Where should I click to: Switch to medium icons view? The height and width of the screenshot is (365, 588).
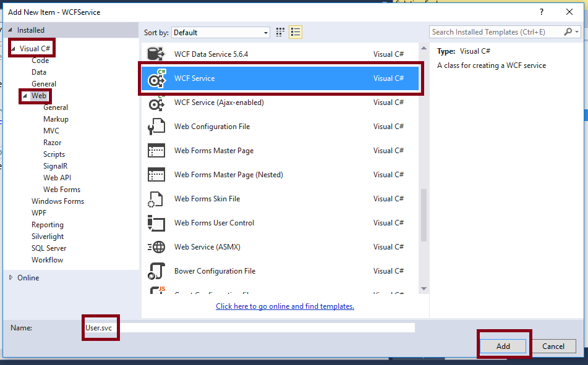coord(280,32)
